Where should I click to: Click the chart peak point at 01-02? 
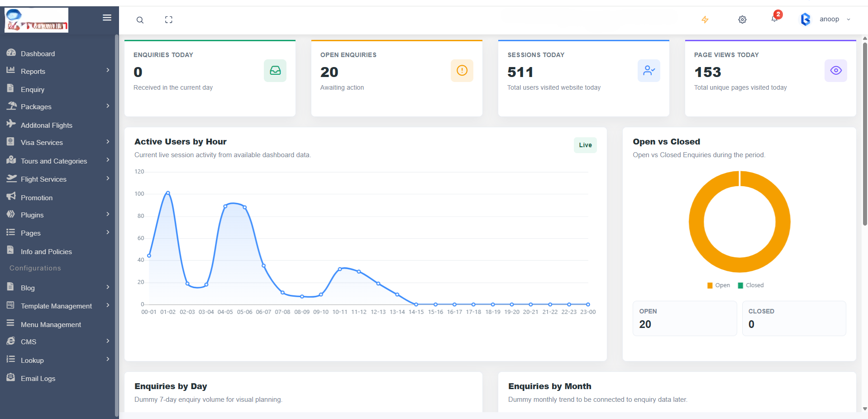(x=168, y=193)
